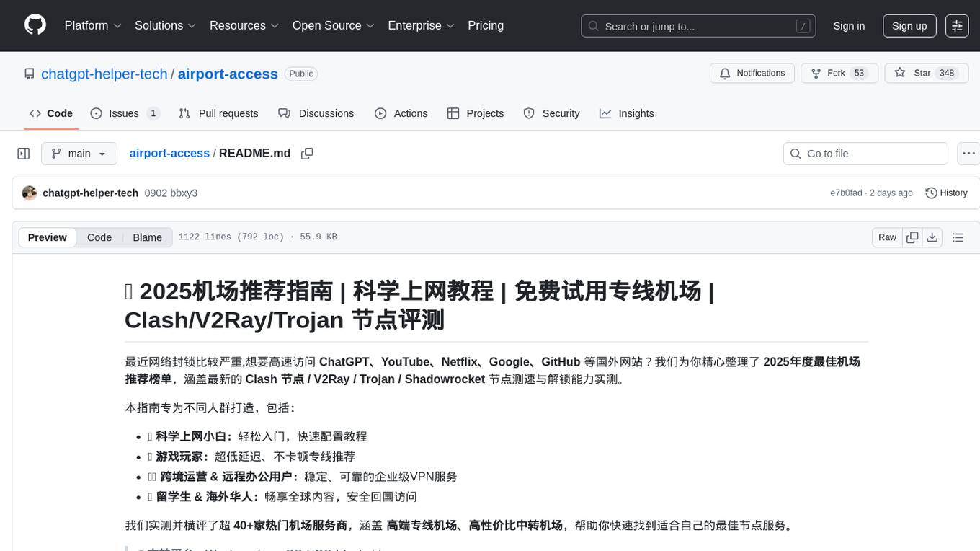The width and height of the screenshot is (980, 551).
Task: Switch to the Insights tab
Action: [x=627, y=113]
